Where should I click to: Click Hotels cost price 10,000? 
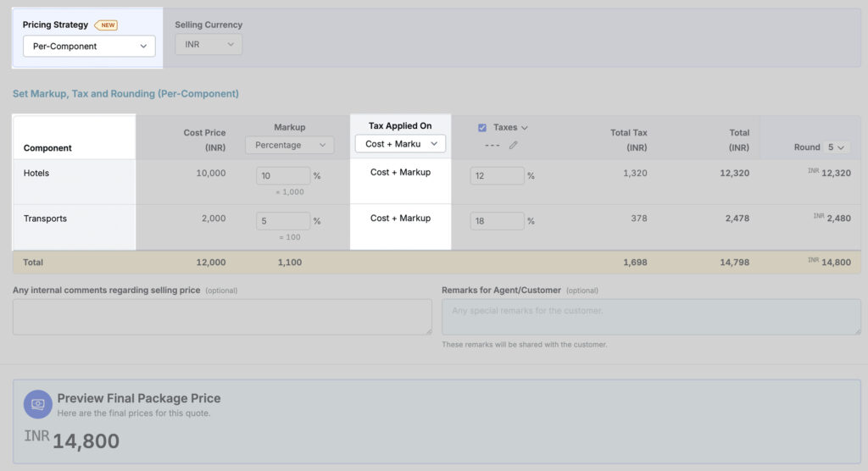coord(211,173)
